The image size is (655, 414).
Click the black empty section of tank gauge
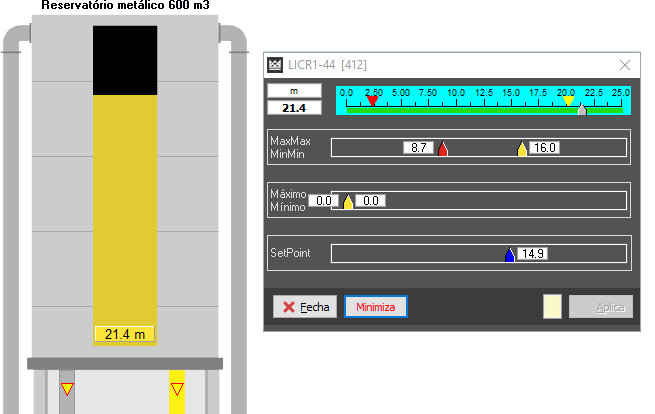point(125,61)
